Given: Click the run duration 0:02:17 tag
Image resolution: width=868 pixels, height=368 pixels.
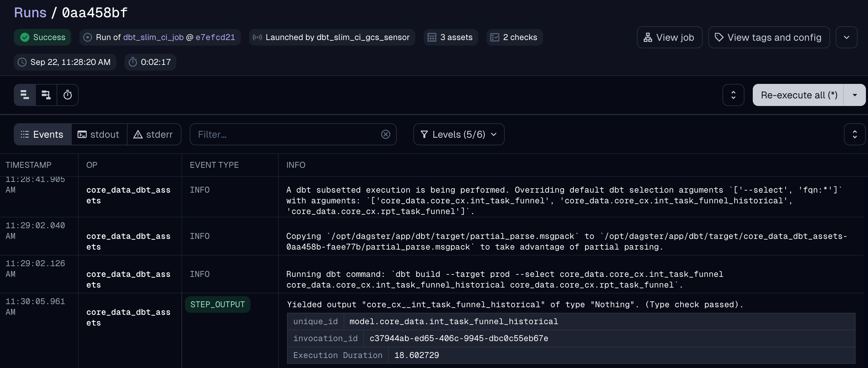Looking at the screenshot, I should tap(150, 62).
